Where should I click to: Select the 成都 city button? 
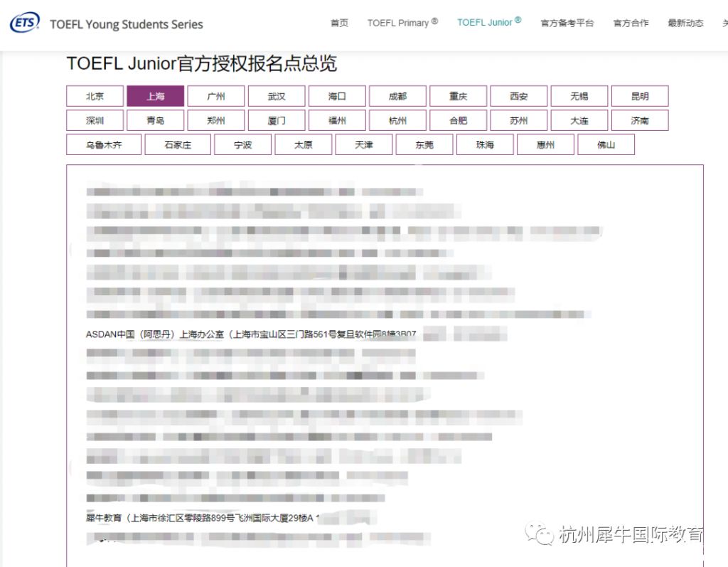pos(397,96)
